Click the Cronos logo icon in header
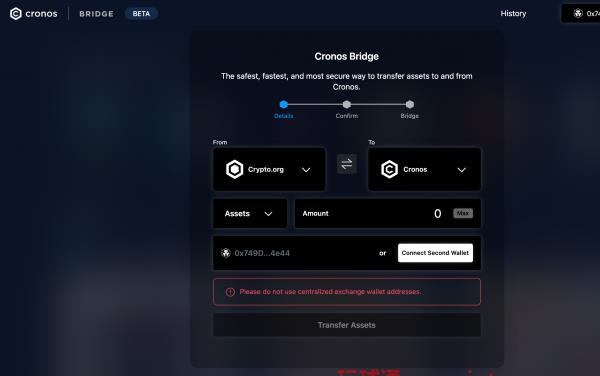This screenshot has width=600, height=376. pyautogui.click(x=16, y=14)
